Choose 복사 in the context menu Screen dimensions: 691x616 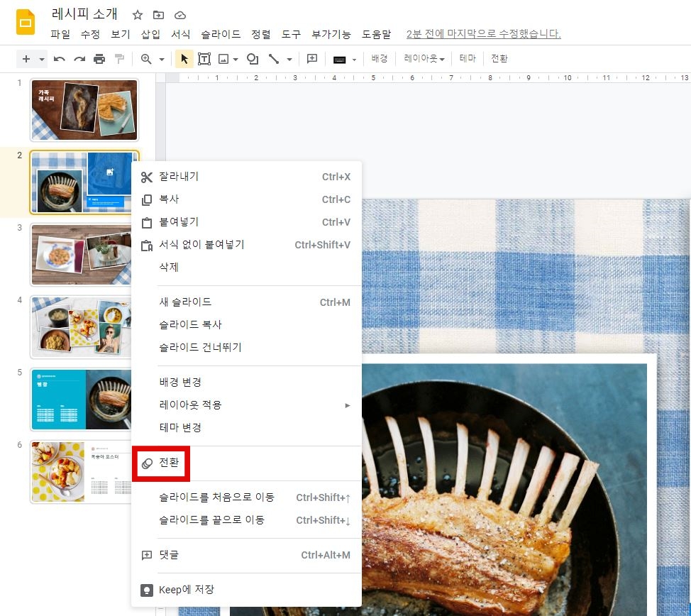pyautogui.click(x=246, y=199)
